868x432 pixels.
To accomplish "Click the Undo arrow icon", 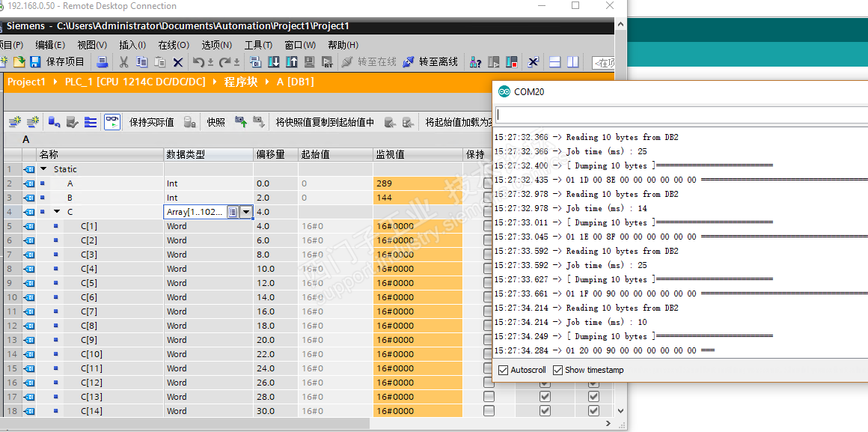I will (x=198, y=62).
